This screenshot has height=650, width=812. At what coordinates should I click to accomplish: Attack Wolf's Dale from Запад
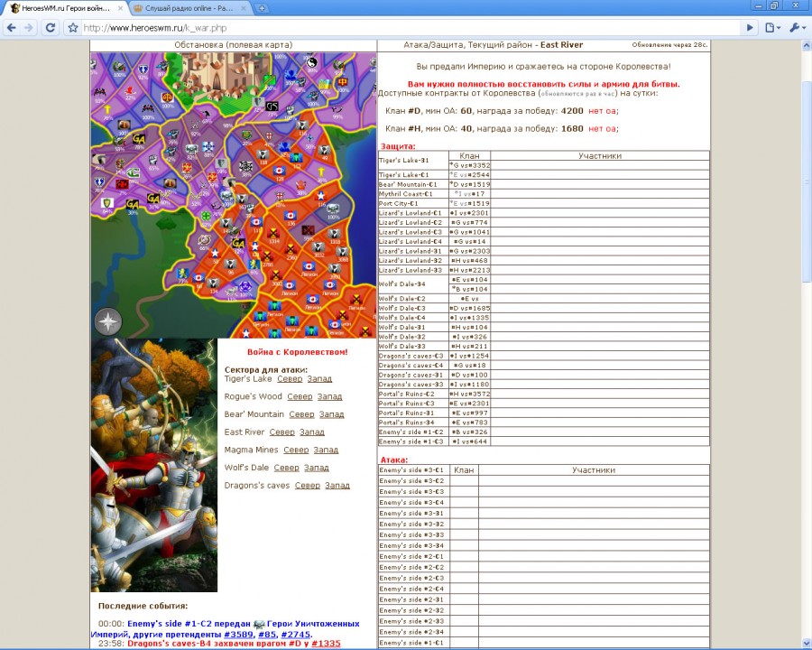pyautogui.click(x=317, y=468)
